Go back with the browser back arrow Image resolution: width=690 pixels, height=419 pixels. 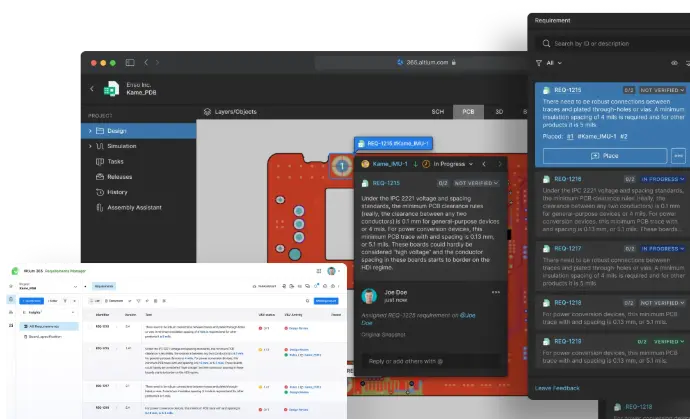[146, 62]
